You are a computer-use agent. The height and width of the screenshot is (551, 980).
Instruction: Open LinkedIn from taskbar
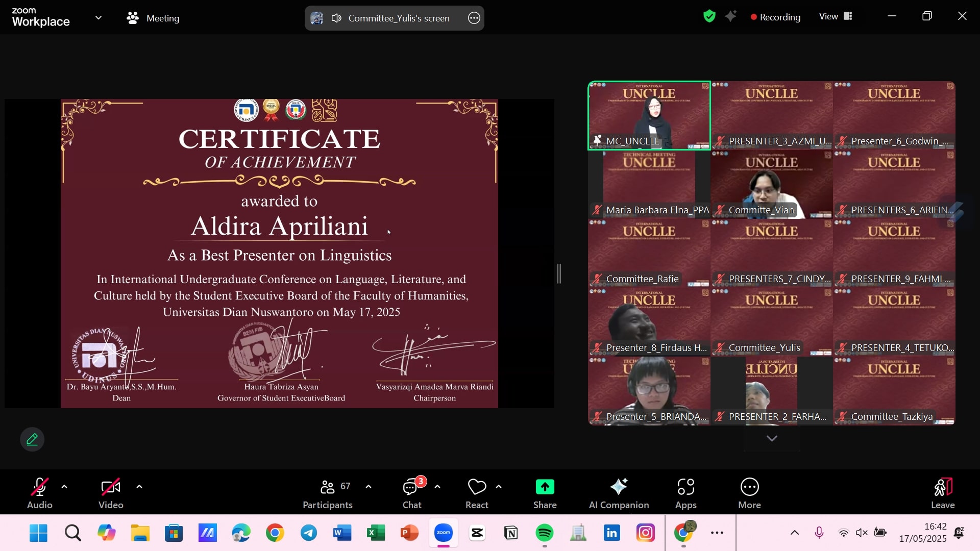[612, 533]
